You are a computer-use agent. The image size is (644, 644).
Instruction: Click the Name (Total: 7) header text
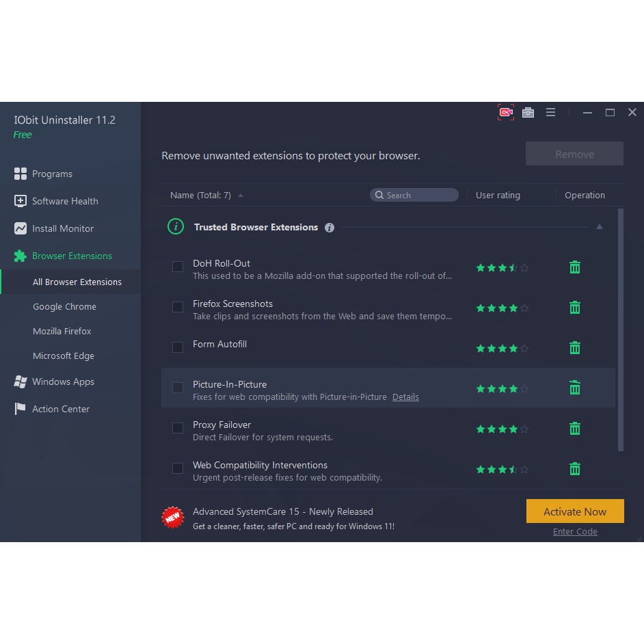200,195
